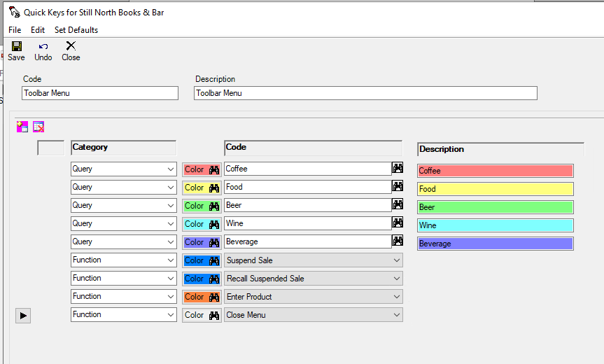Expand Category dropdown for Beverage row
Viewport: 604px width, 364px height.
click(x=171, y=242)
